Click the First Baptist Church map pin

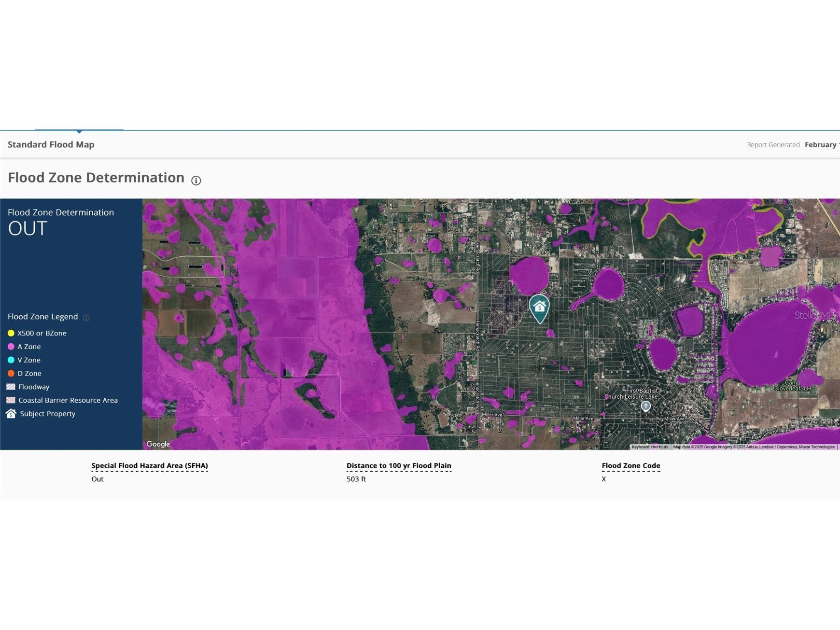tap(645, 406)
